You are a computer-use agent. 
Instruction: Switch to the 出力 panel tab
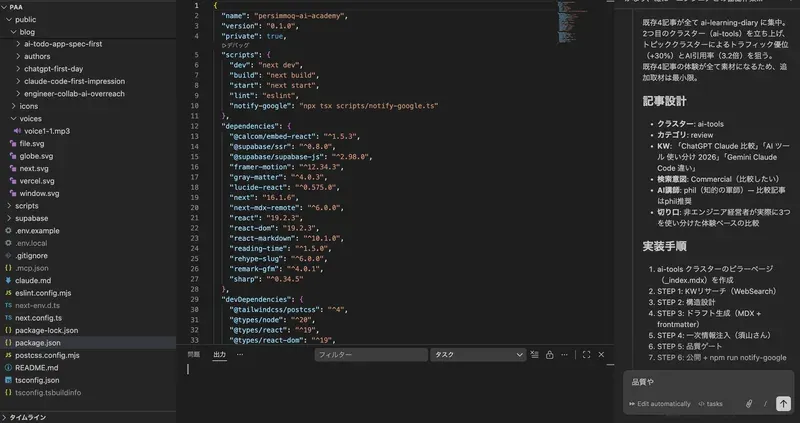219,355
